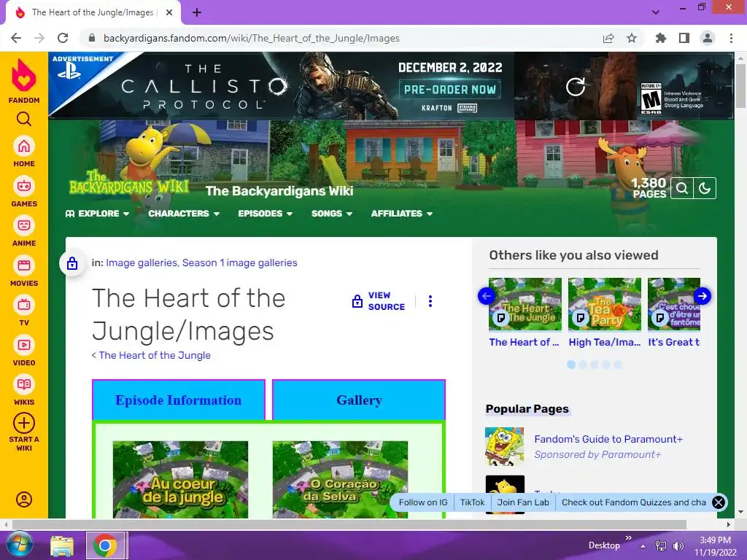This screenshot has width=747, height=560.
Task: Open the Wikis section in sidebar
Action: (x=24, y=391)
